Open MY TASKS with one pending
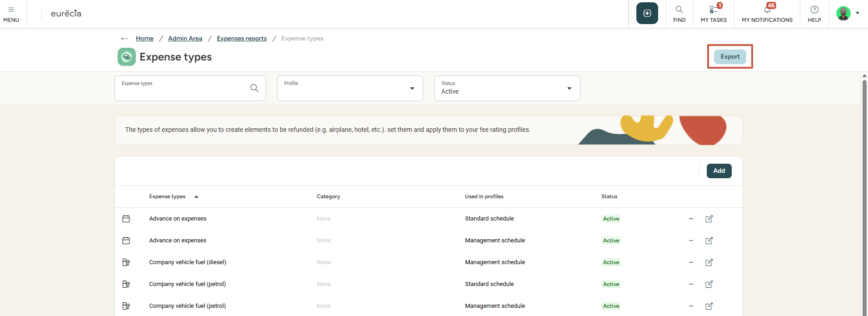868x316 pixels. point(713,14)
